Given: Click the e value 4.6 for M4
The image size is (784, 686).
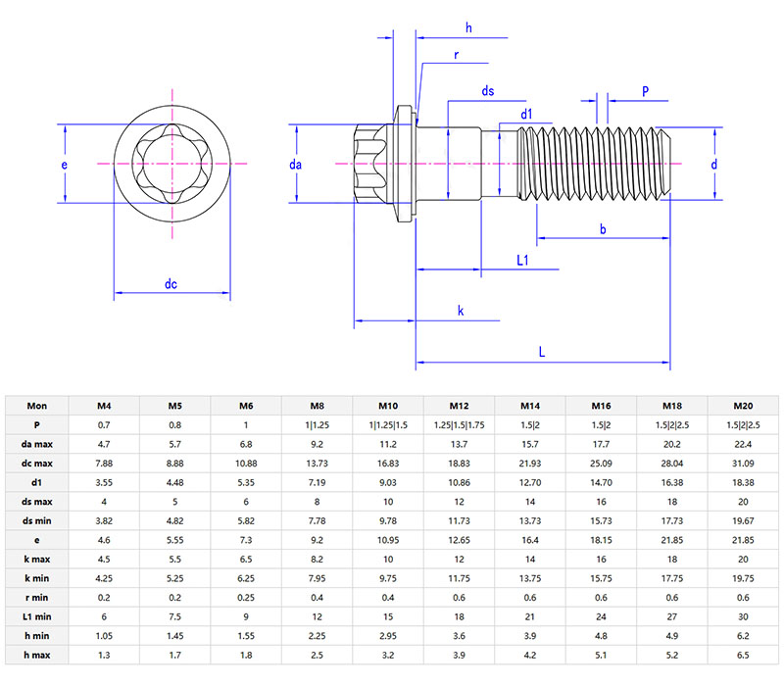Looking at the screenshot, I should coord(105,540).
